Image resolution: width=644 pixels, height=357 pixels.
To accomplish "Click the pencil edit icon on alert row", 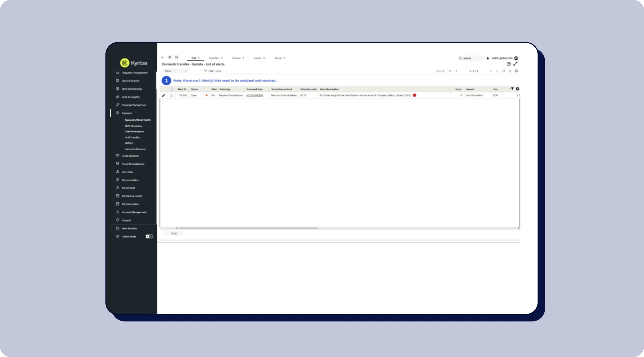I will pyautogui.click(x=163, y=95).
